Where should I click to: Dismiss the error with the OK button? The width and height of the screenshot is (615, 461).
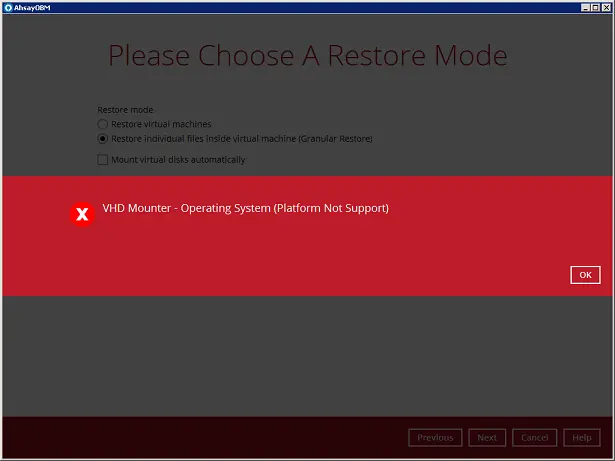click(585, 275)
